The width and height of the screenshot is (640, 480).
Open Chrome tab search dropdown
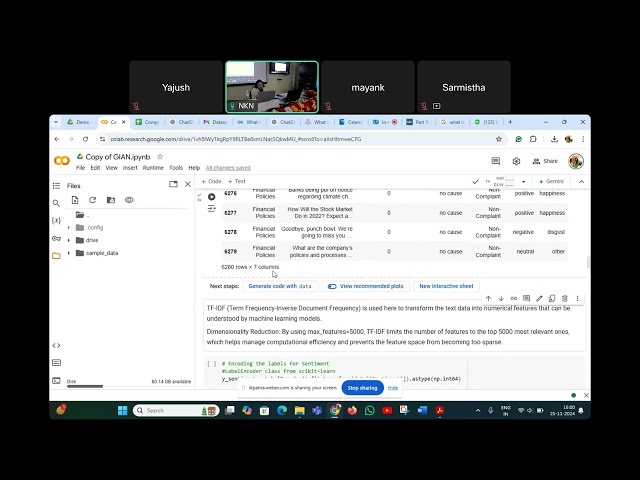56,122
